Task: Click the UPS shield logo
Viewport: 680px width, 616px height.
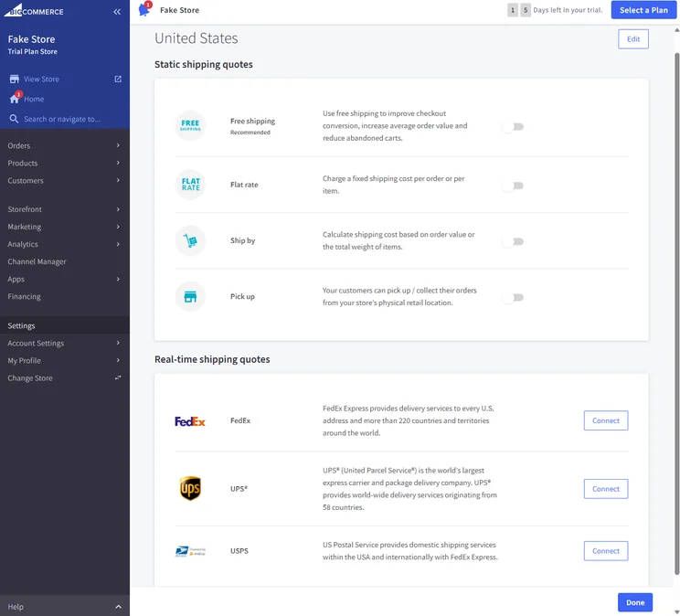Action: point(190,488)
